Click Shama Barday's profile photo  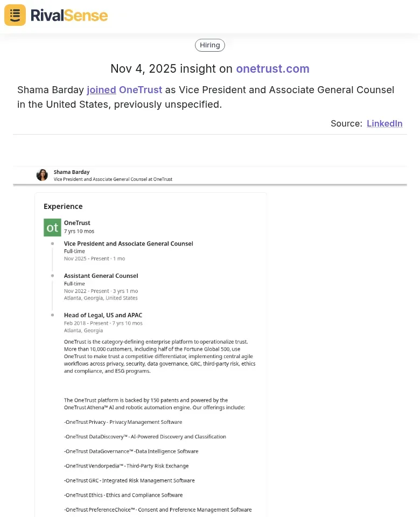[42, 175]
